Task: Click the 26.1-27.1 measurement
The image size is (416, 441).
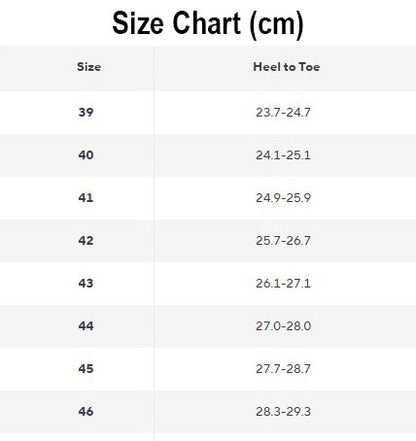Action: coord(283,283)
